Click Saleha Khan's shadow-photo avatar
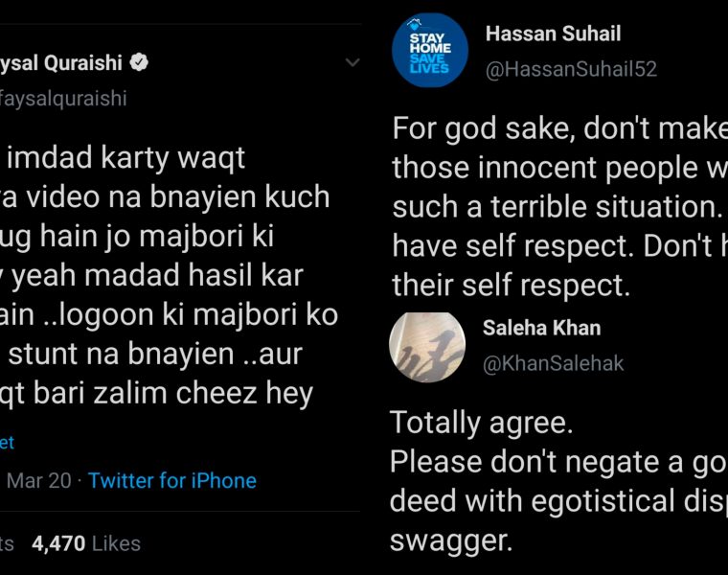This screenshot has width=728, height=575. (x=427, y=346)
